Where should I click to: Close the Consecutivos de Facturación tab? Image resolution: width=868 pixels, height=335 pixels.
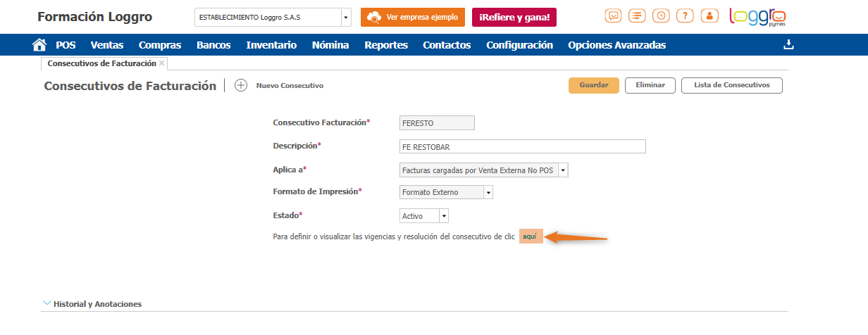(x=162, y=63)
